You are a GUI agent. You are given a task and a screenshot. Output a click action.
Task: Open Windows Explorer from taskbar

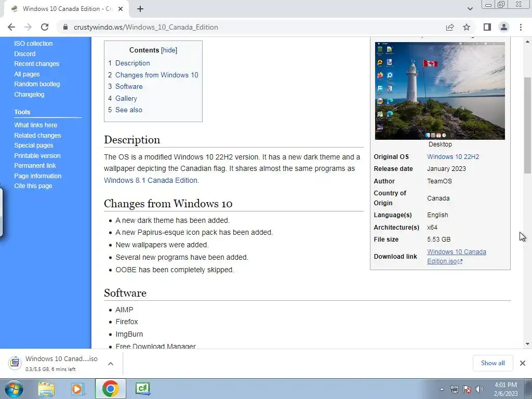46,389
